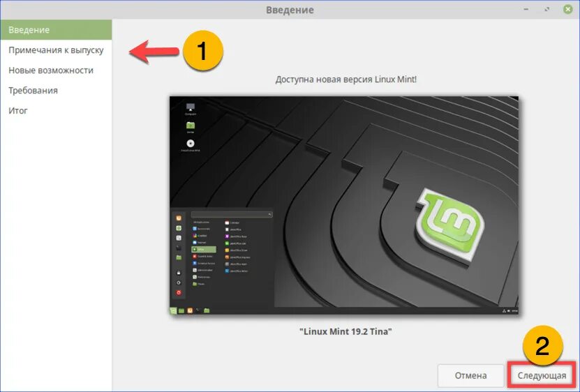Open the Примечания к выпуску page
580x392 pixels.
click(x=56, y=50)
